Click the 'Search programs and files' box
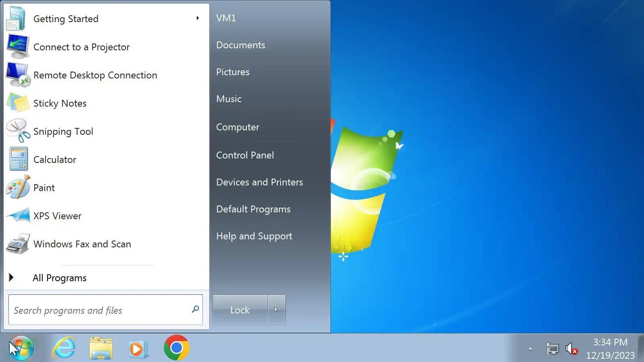This screenshot has width=644, height=362. (105, 310)
